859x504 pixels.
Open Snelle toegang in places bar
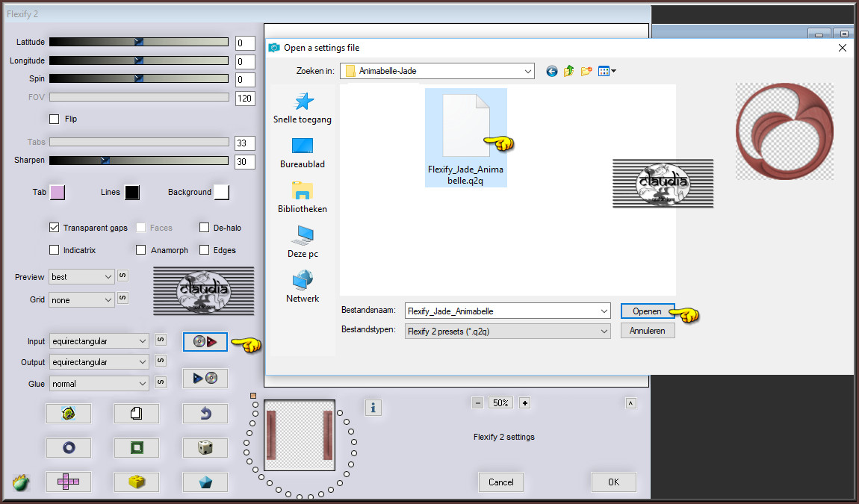click(303, 108)
